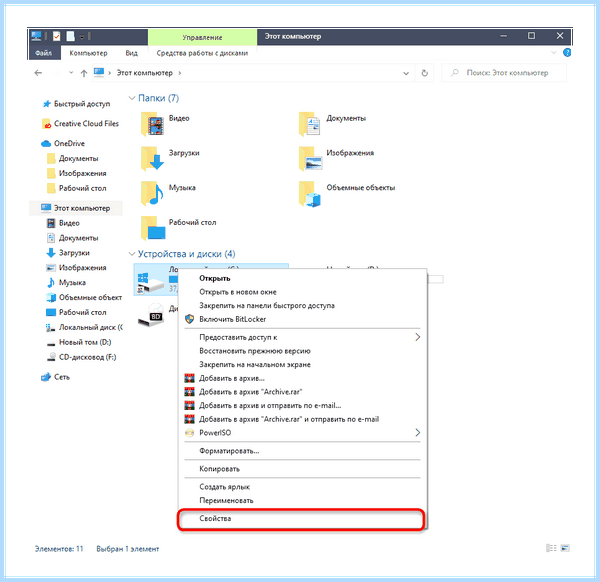Click the Properties quick access icon in title bar
Screen dimensions: 600x582
(57, 36)
